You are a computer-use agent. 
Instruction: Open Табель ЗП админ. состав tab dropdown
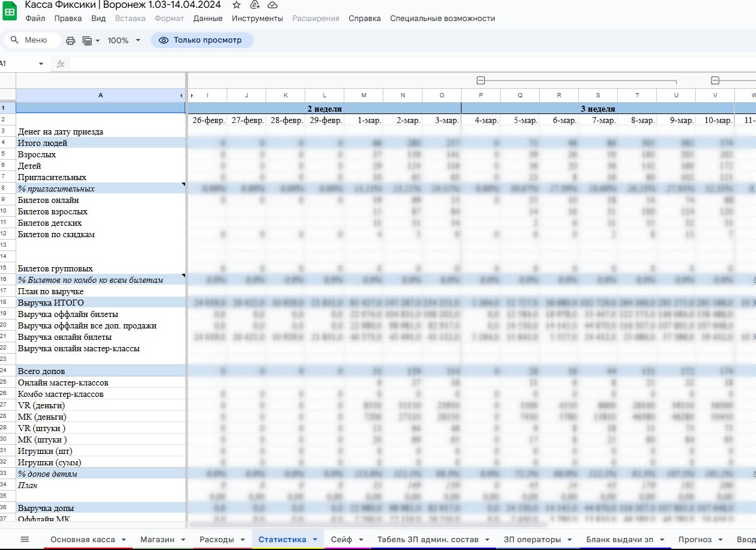[487, 539]
